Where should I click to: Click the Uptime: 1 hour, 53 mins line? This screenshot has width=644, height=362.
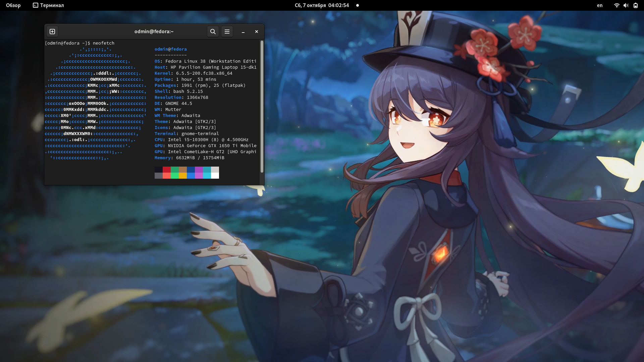185,79
